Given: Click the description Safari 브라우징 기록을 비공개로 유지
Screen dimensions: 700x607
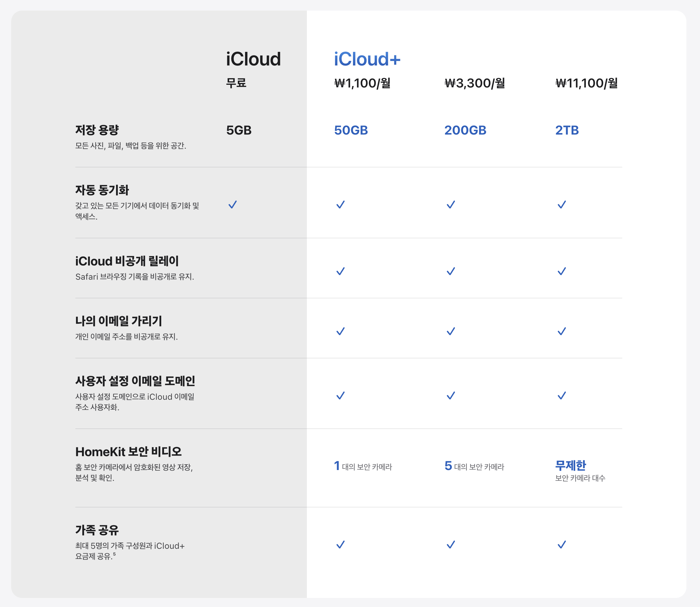Looking at the screenshot, I should 135,277.
